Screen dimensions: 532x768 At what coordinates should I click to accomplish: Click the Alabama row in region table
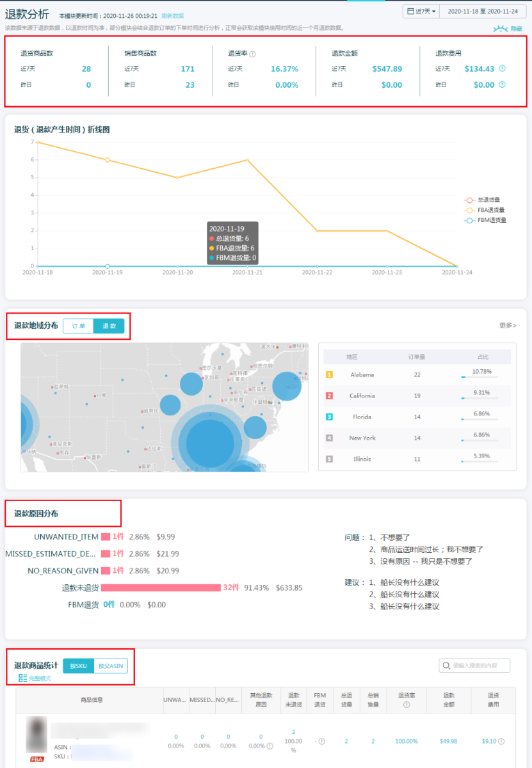[417, 374]
